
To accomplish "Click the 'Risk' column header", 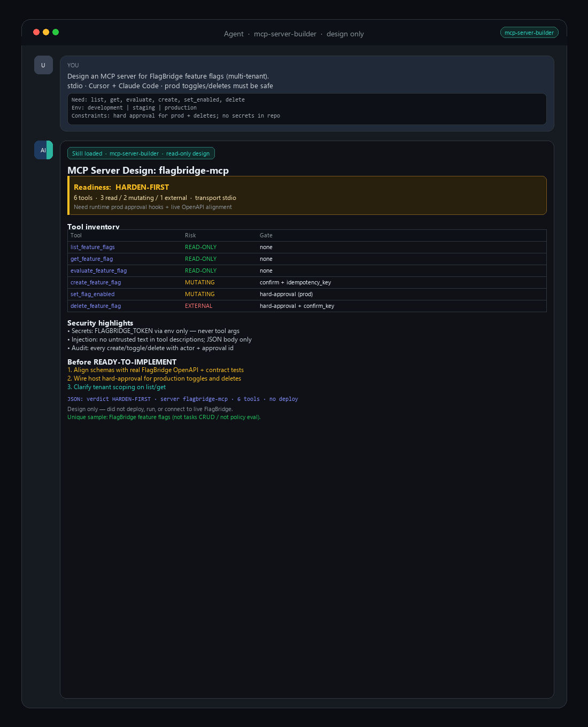I will click(190, 235).
